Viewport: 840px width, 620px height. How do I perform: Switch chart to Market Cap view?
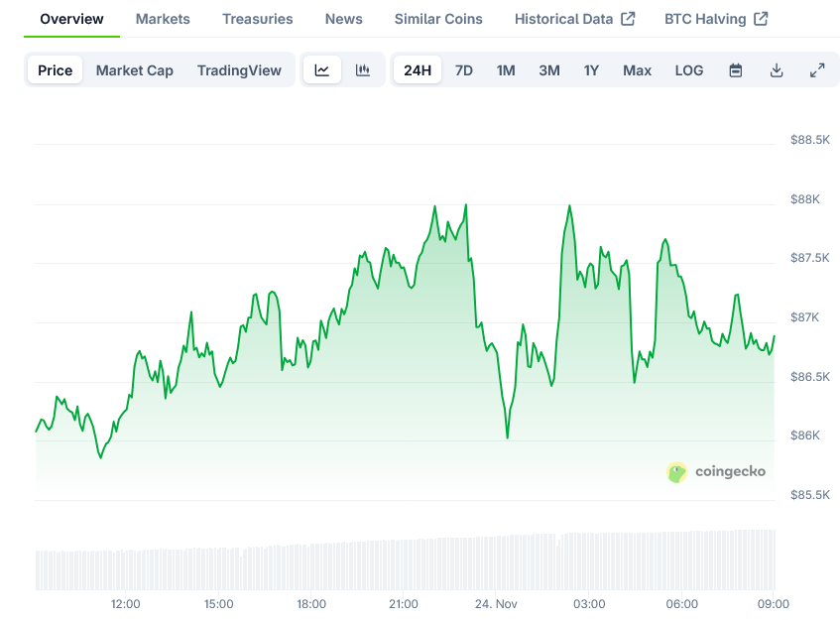(x=135, y=69)
